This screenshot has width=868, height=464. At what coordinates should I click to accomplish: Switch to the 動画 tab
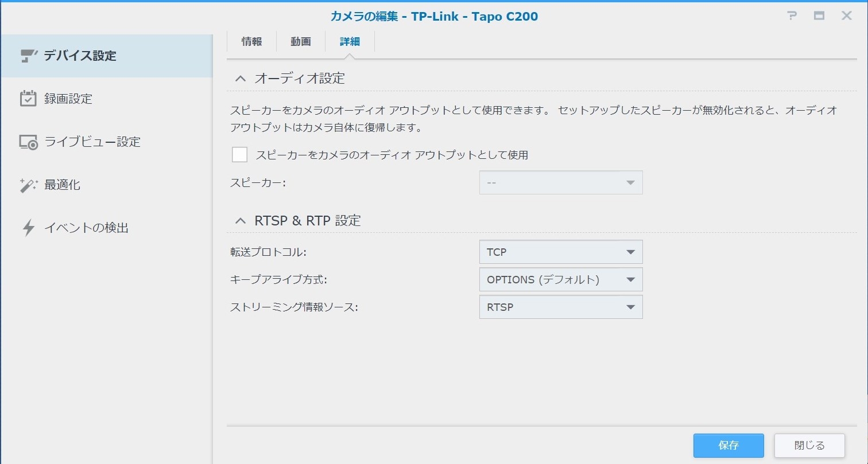(301, 41)
